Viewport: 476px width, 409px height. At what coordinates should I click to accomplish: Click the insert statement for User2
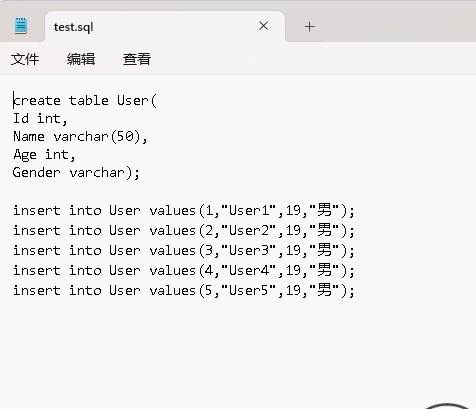click(x=184, y=230)
